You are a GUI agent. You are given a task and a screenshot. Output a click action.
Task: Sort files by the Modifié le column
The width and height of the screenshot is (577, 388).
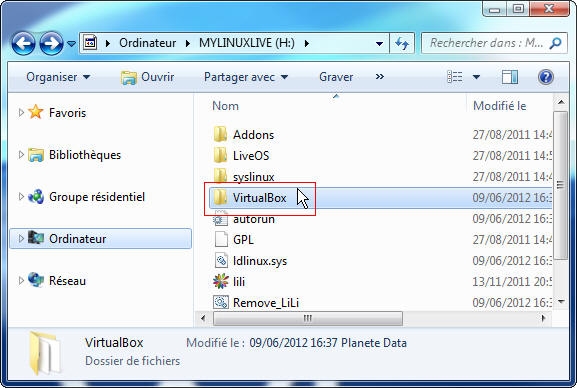[500, 106]
